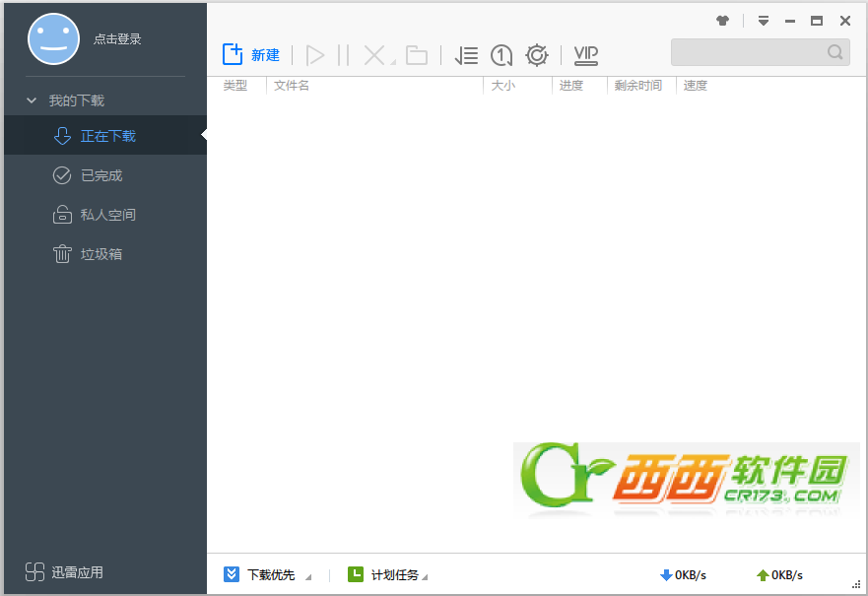Open the 垃圾箱 trash bin

point(105,254)
